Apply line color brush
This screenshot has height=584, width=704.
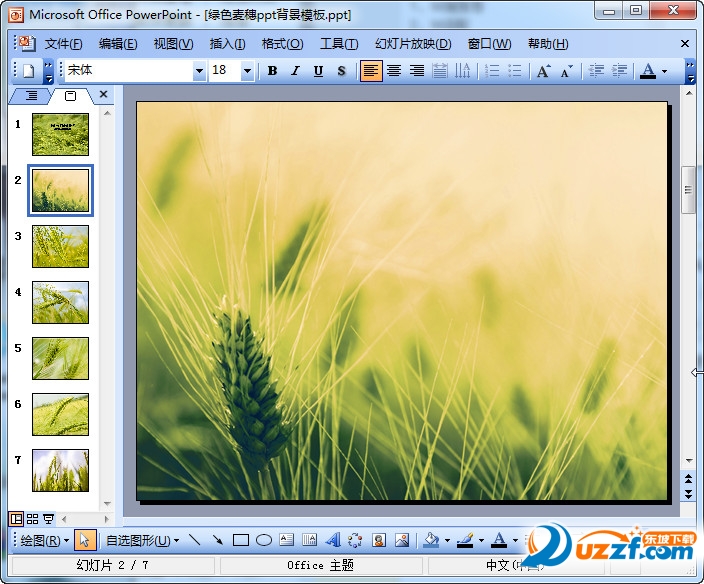coord(465,540)
